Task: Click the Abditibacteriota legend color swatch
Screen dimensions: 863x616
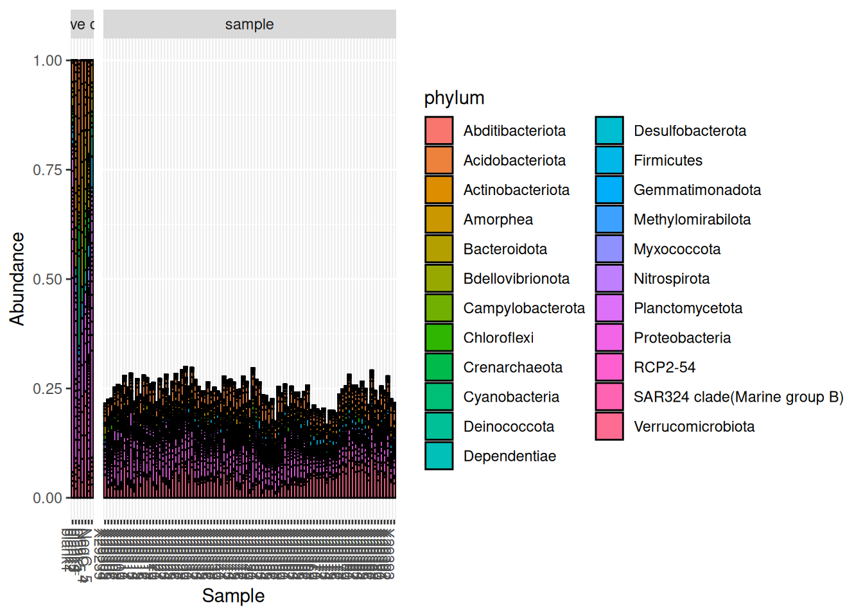Action: coord(439,131)
